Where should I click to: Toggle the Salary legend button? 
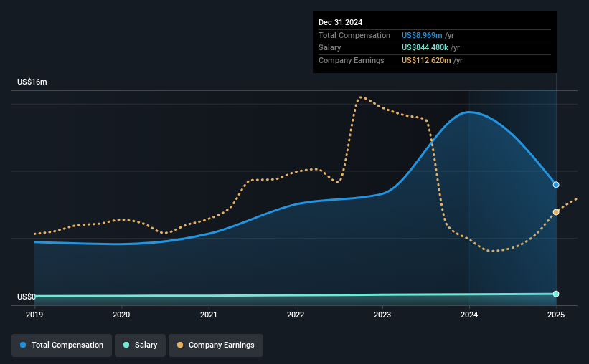point(140,345)
